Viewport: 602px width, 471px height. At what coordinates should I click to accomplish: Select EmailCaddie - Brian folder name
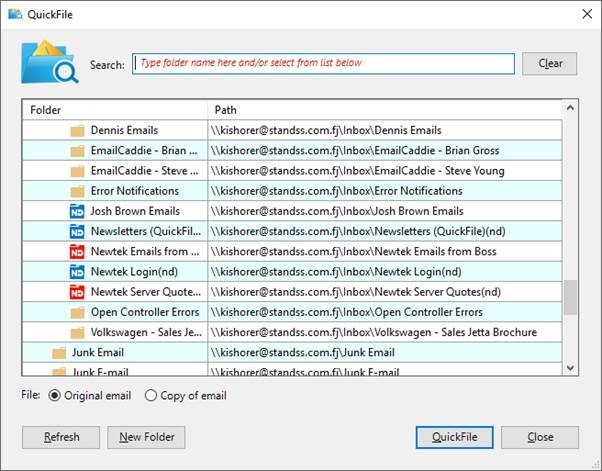pos(144,150)
